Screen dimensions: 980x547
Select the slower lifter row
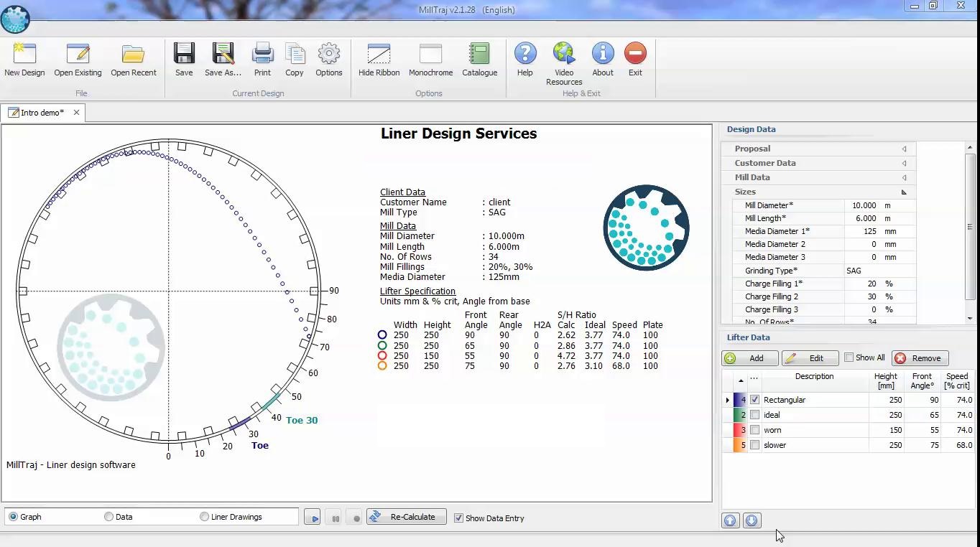coord(848,445)
